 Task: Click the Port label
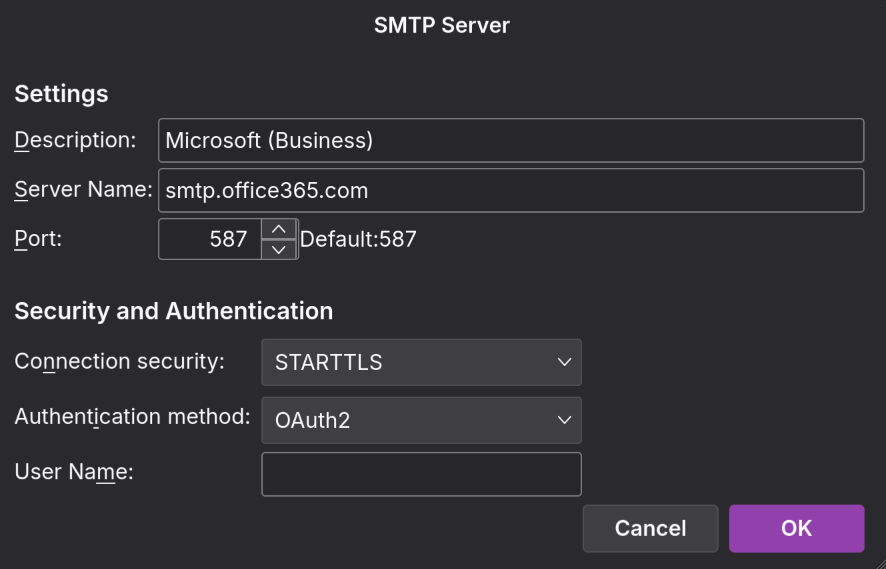click(38, 240)
